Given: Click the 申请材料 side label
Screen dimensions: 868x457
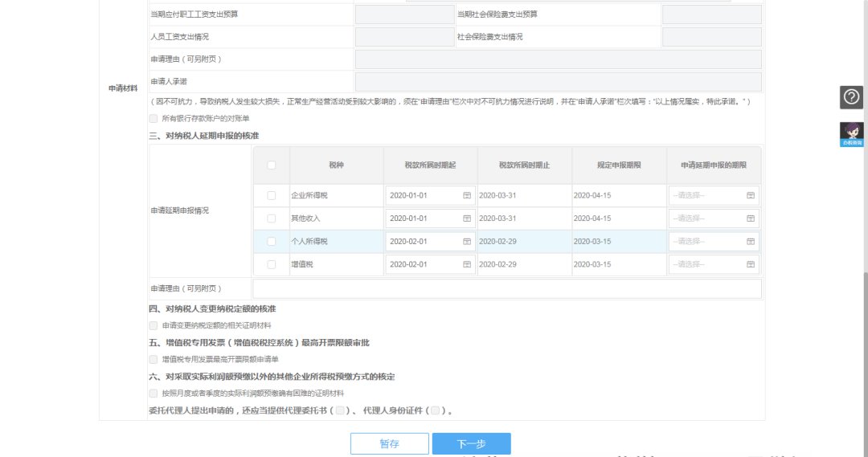Looking at the screenshot, I should pos(123,88).
